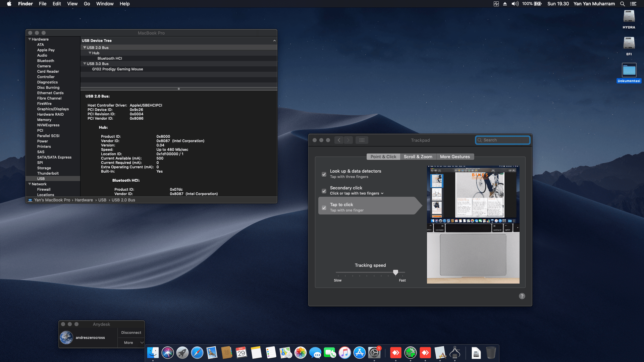644x362 pixels.
Task: Click the Show All grid icon in Trackpad
Action: [362, 140]
